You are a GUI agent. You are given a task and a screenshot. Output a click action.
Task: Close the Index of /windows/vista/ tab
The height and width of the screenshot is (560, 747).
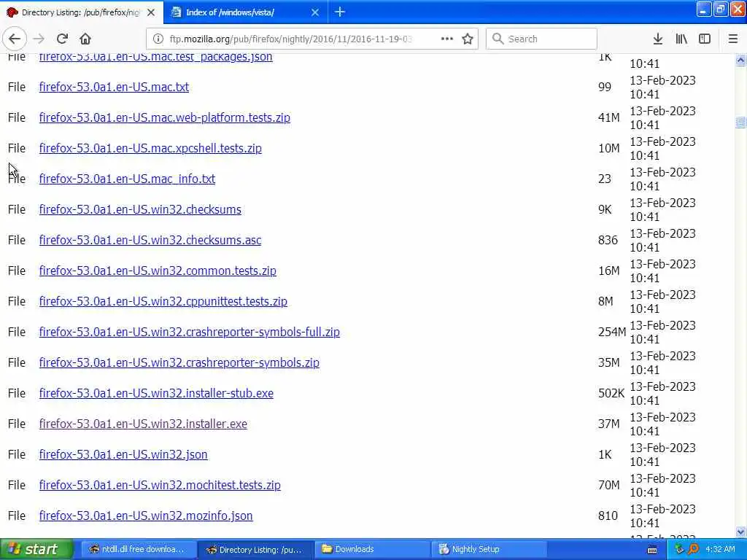(x=315, y=12)
